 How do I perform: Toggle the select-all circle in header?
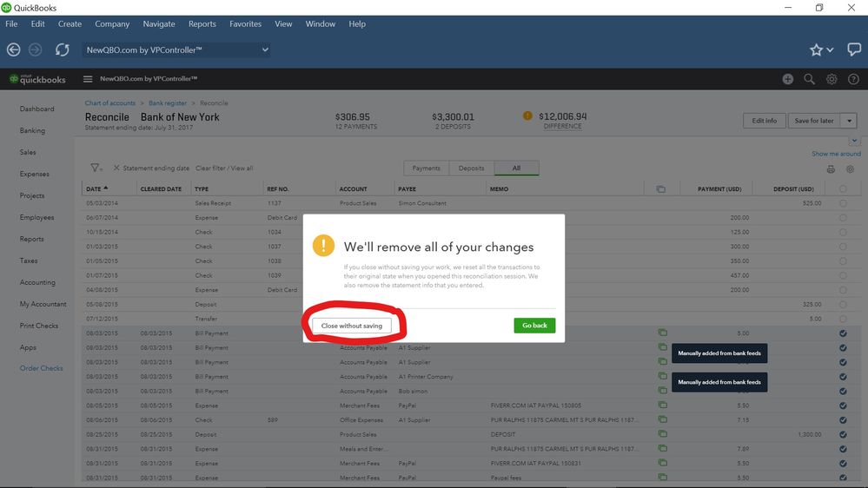point(843,189)
